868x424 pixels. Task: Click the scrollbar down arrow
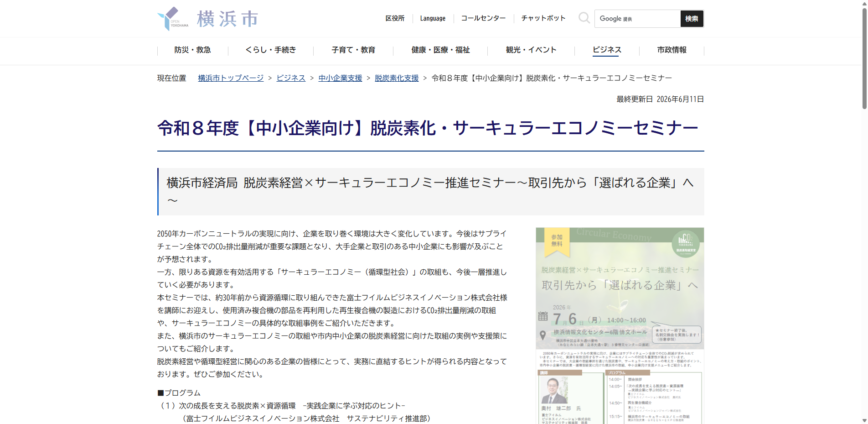[x=864, y=420]
